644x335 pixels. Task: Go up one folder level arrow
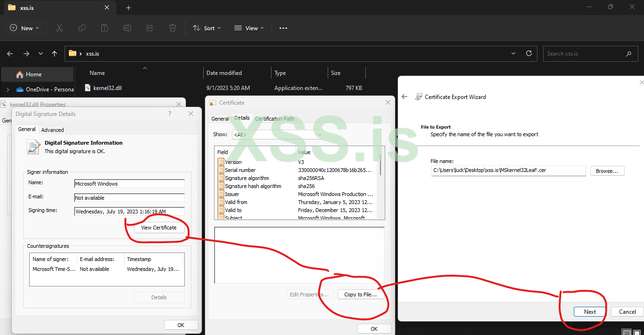(55, 54)
